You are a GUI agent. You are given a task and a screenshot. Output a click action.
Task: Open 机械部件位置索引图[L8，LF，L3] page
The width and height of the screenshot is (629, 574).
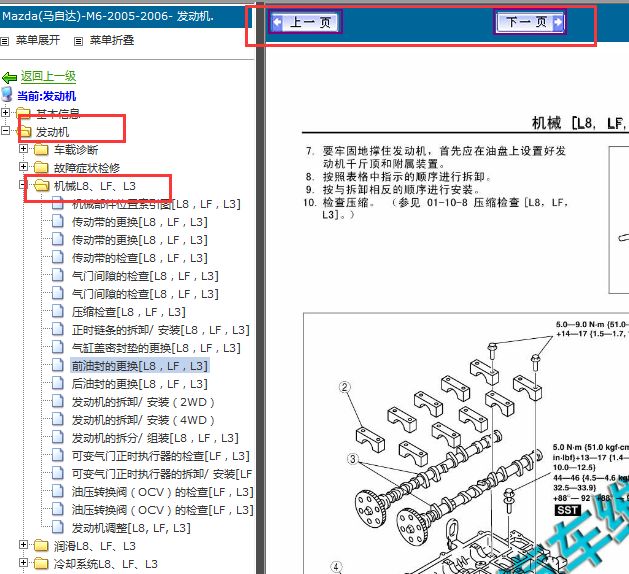coord(156,204)
